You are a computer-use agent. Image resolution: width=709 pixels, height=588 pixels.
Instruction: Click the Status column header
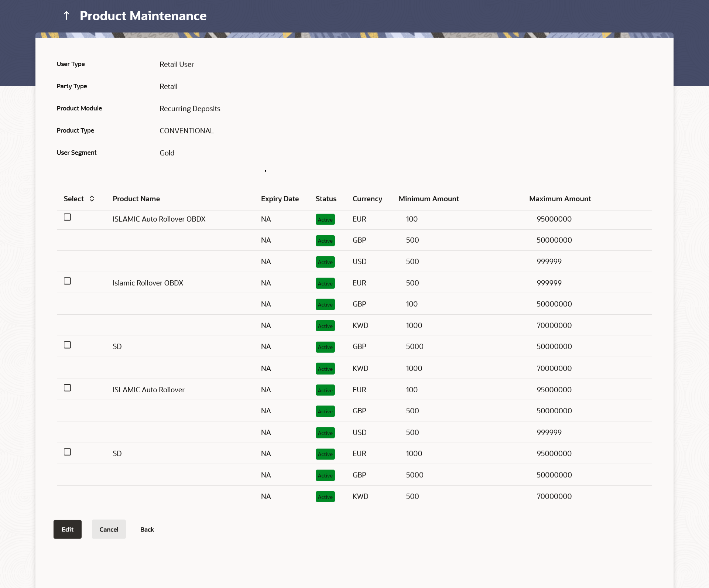(326, 198)
